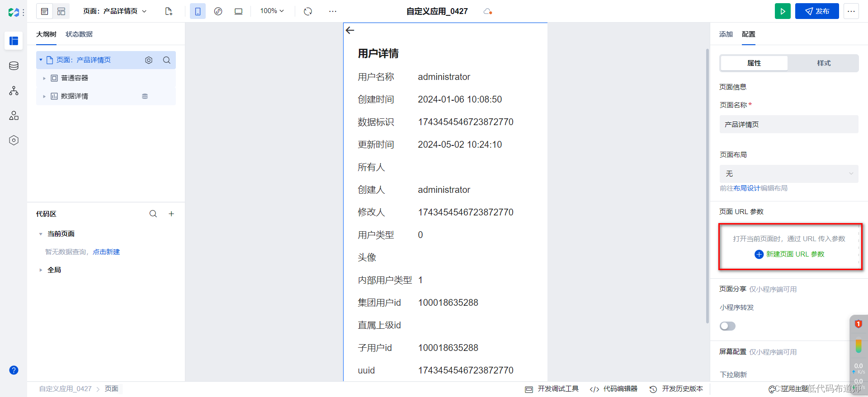Click the blue help question icon

tap(14, 370)
